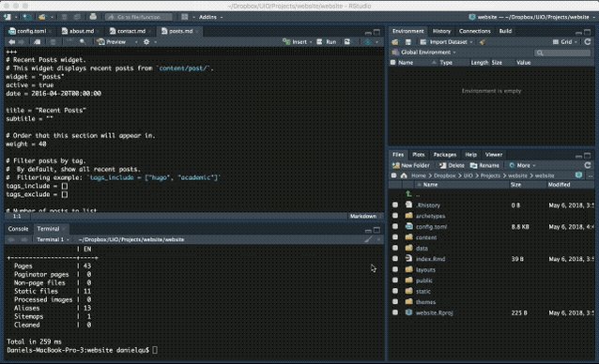599x364 pixels.
Task: Click the Go to file/function field
Action: 139,17
